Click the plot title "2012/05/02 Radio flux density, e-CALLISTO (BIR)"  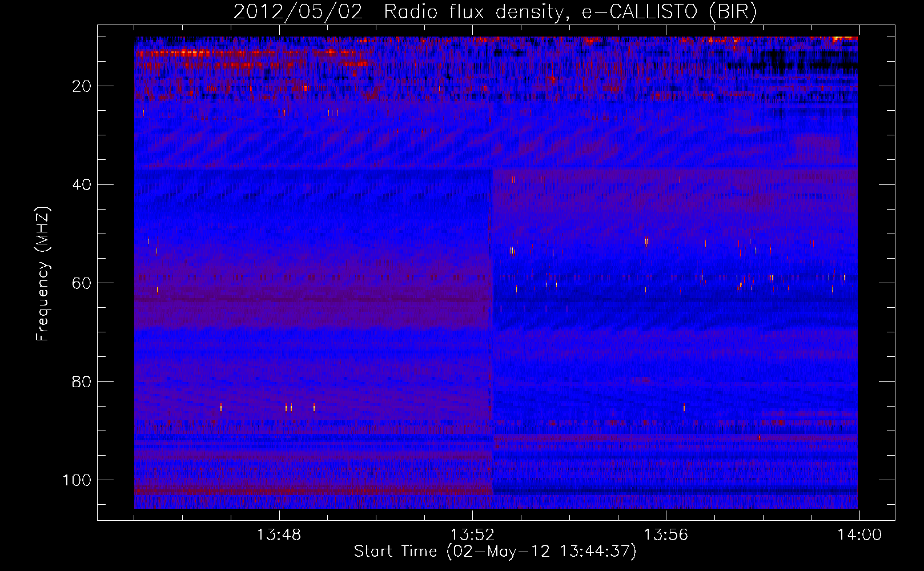(x=495, y=12)
